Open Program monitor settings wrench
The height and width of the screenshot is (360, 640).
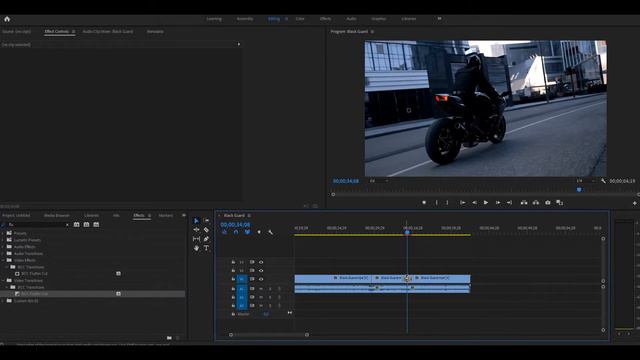coord(603,181)
